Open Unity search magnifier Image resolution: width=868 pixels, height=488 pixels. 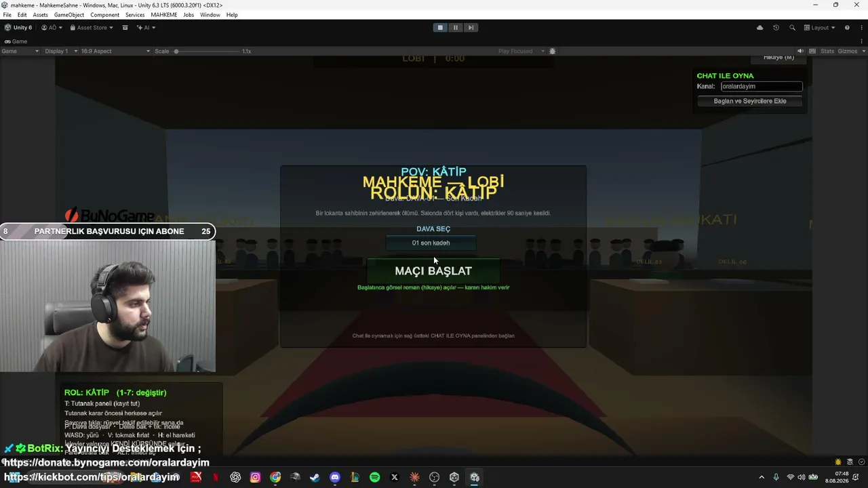792,28
